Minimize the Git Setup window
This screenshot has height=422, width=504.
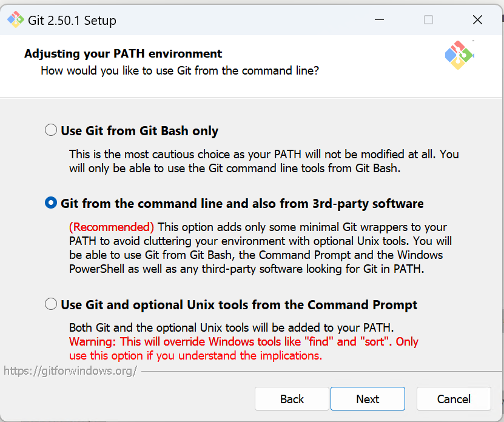click(x=379, y=20)
